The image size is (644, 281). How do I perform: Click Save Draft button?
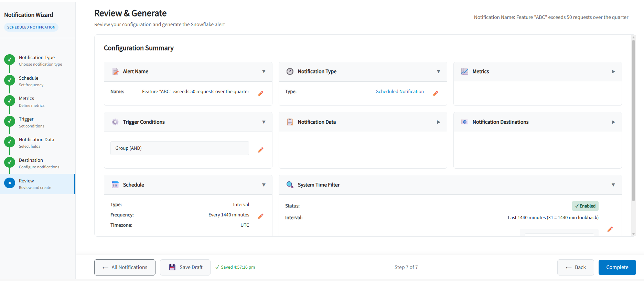[x=185, y=267]
